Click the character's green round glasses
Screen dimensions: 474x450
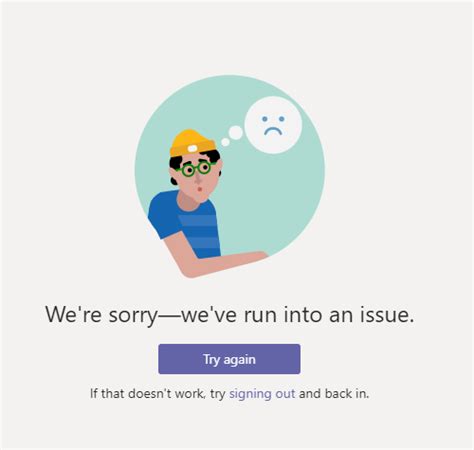194,168
